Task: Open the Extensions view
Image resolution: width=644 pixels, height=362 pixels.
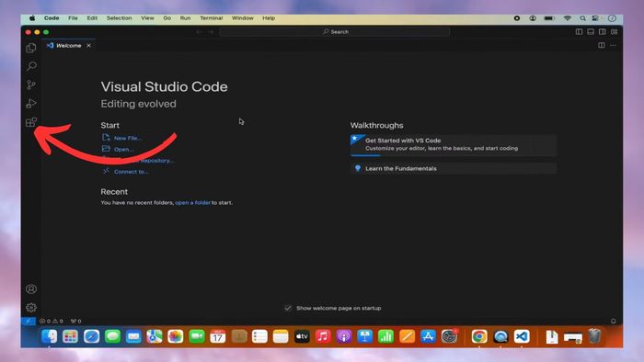Action: [31, 122]
